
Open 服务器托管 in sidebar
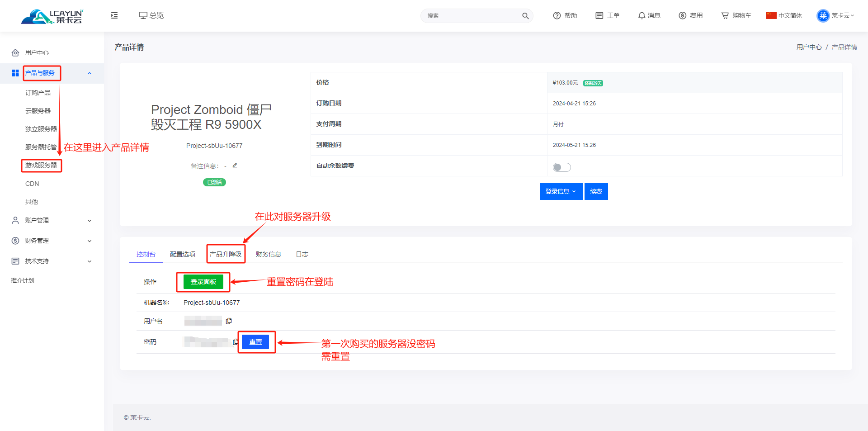click(41, 147)
